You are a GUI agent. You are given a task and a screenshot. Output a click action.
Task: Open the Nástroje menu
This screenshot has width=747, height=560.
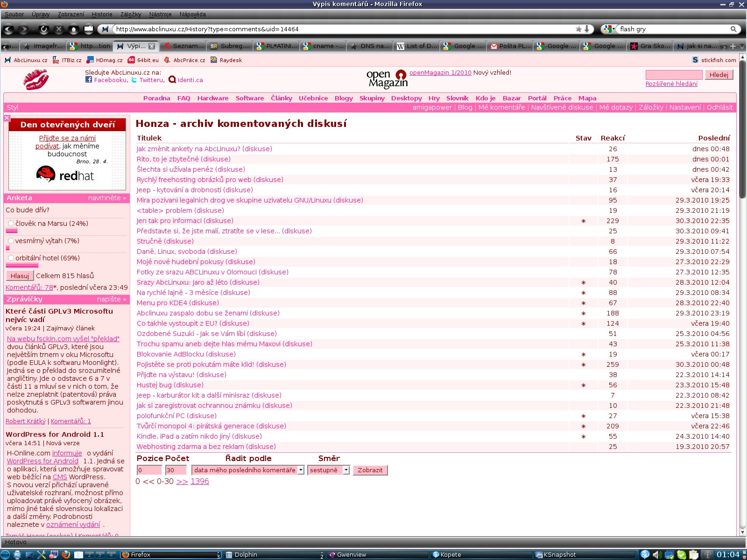click(161, 14)
